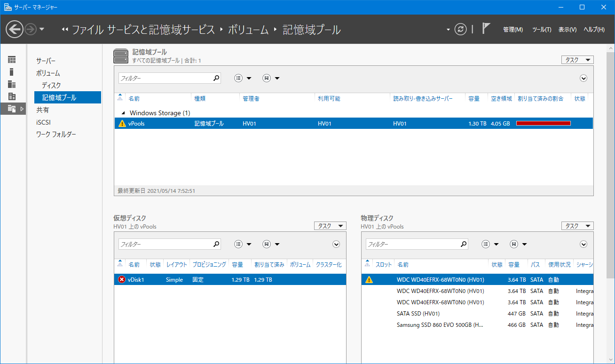Image resolution: width=615 pixels, height=364 pixels.
Task: Click the red allocation bar for vPools
Action: [x=543, y=123]
